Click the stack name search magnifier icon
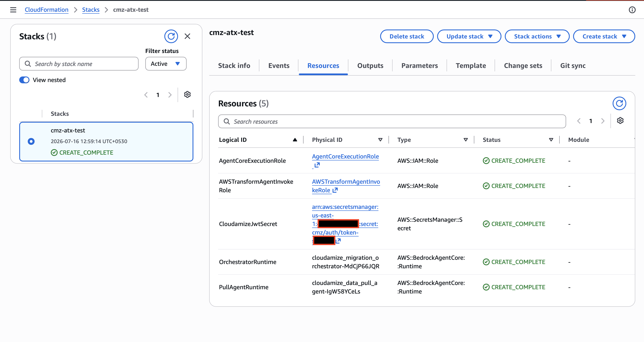 click(x=28, y=64)
